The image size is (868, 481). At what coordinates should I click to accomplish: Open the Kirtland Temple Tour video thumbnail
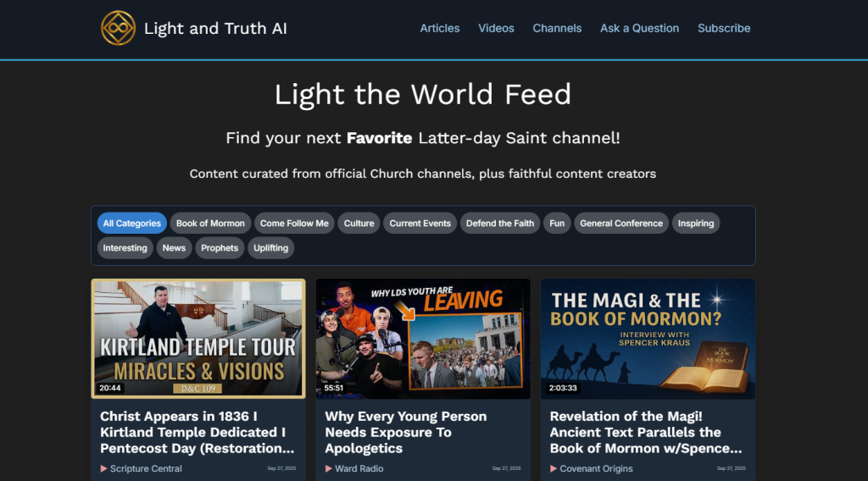pyautogui.click(x=198, y=339)
